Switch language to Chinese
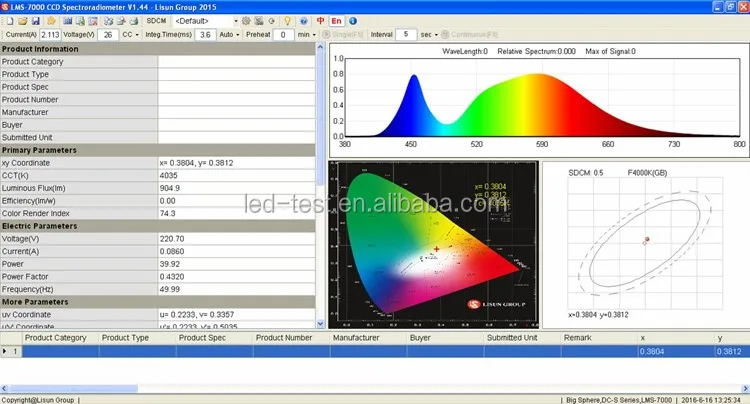The image size is (750, 404). click(320, 21)
